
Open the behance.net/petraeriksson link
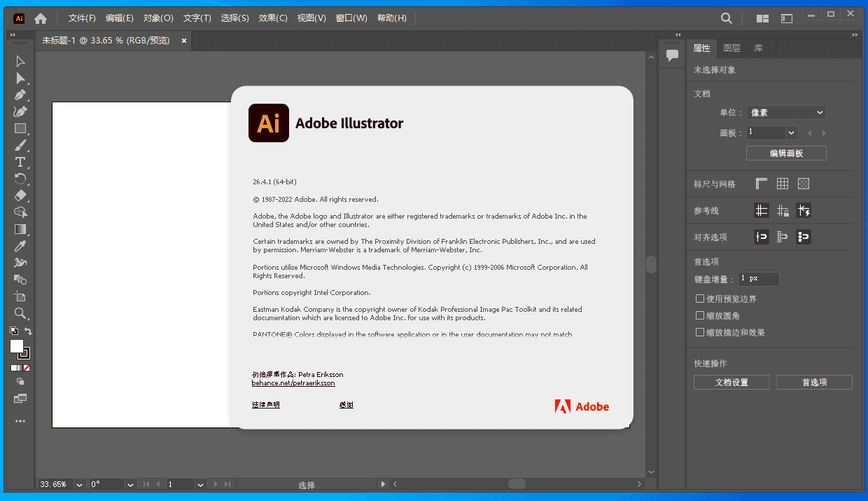tap(293, 383)
